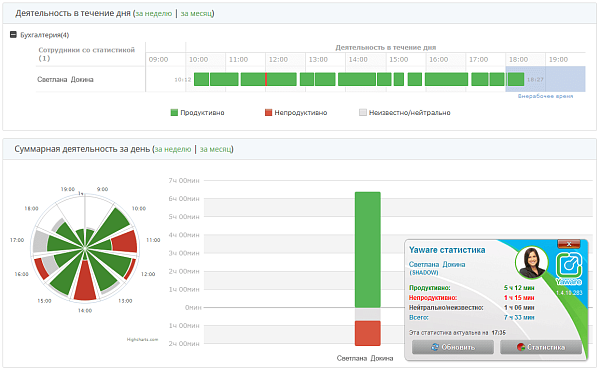The width and height of the screenshot is (600, 374).
Task: Click the red unproductive marker near 12:00
Action: click(x=266, y=79)
